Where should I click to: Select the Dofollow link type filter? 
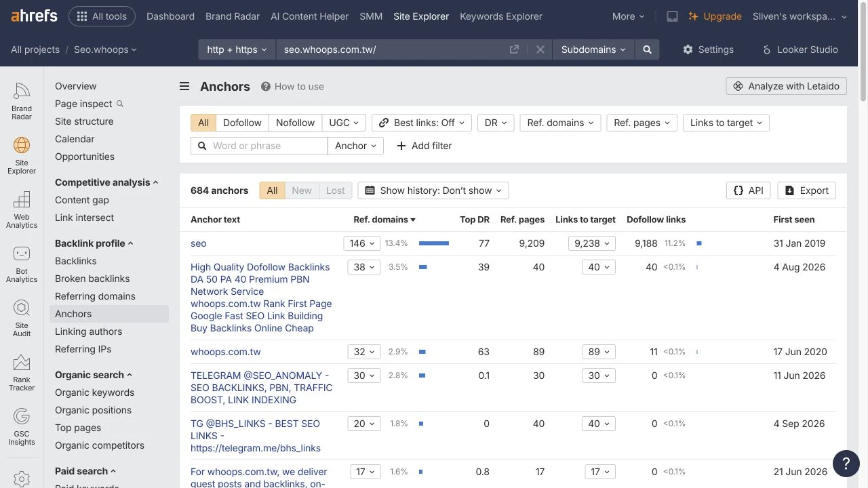click(242, 123)
